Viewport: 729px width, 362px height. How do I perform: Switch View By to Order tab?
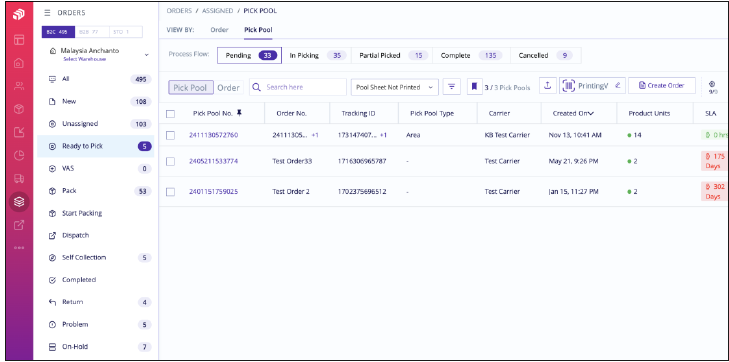(219, 30)
